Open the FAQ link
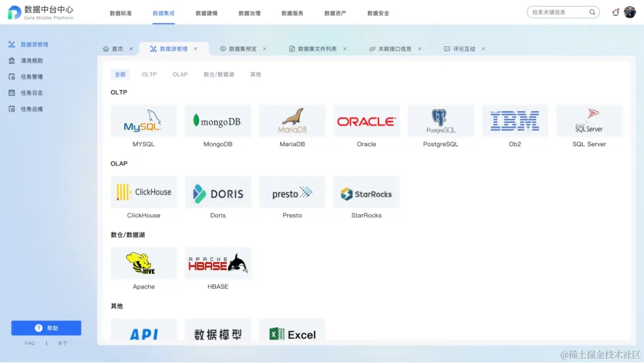Screen dimensions: 644x363 29,343
